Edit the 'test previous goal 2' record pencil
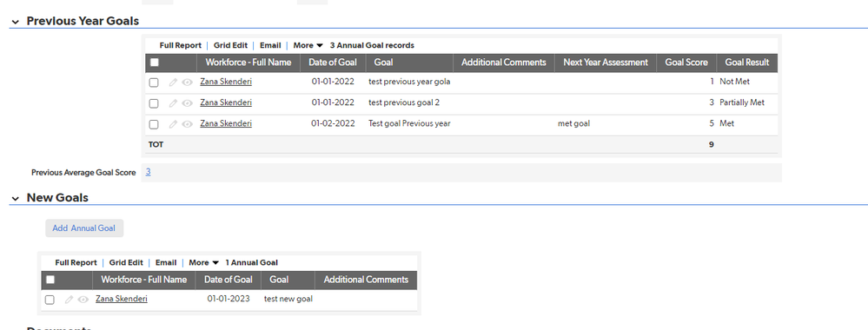 (x=173, y=103)
